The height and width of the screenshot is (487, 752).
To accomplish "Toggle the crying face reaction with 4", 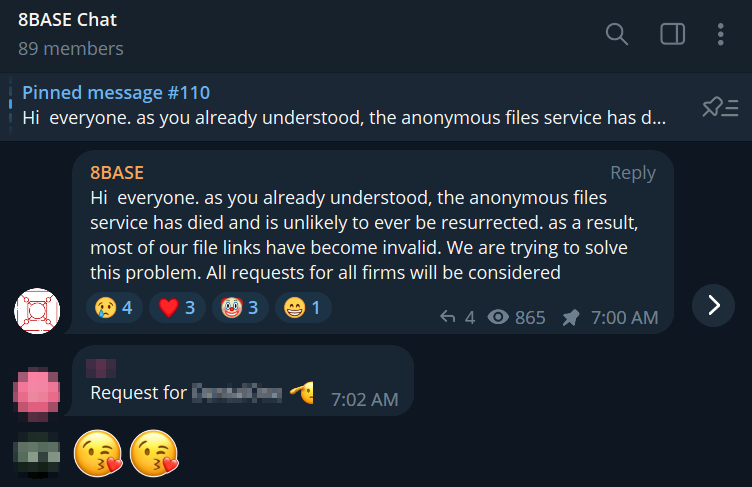I will pos(114,308).
